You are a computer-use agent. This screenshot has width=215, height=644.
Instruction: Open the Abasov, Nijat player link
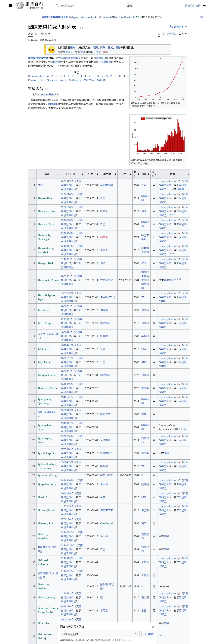tap(45, 198)
